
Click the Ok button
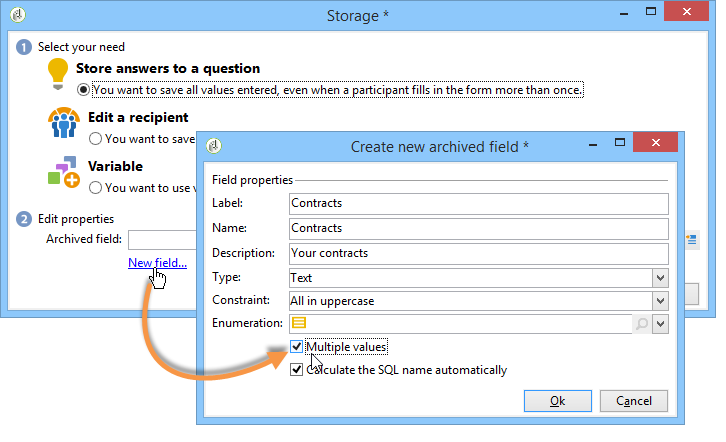[x=557, y=401]
